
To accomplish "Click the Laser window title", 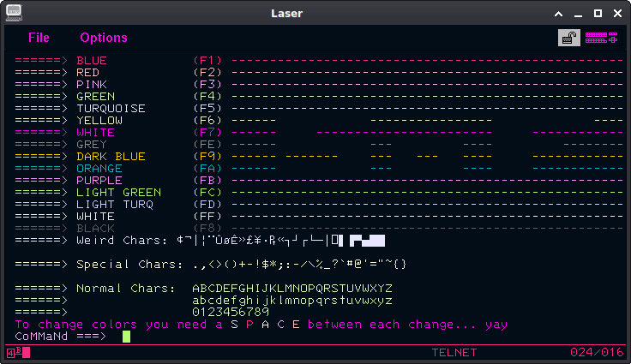I will click(286, 13).
